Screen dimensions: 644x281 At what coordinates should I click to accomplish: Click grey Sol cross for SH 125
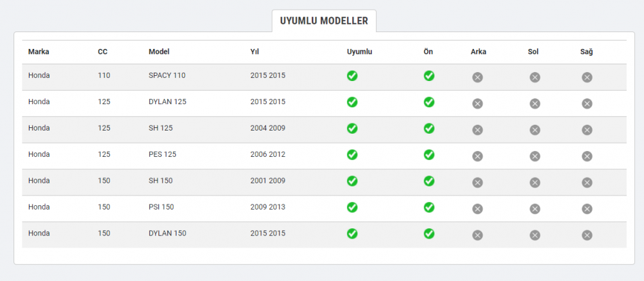[x=535, y=130]
